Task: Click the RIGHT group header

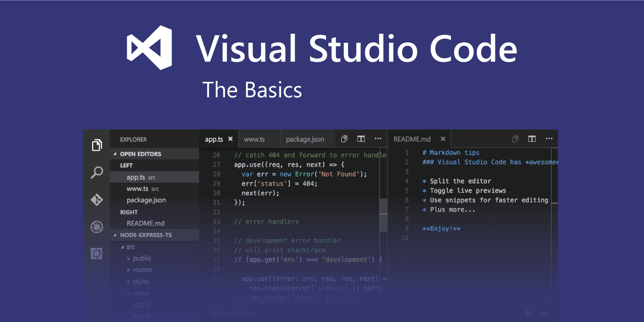Action: pyautogui.click(x=129, y=212)
